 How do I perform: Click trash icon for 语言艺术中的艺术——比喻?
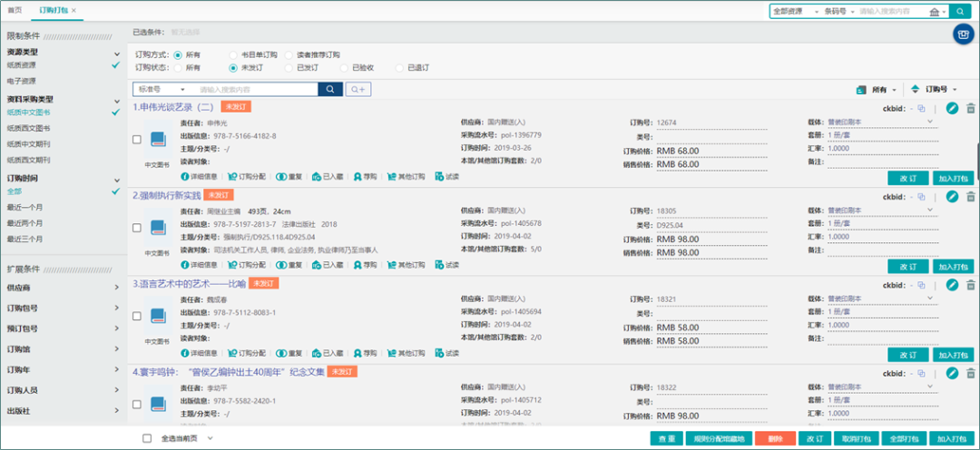971,285
